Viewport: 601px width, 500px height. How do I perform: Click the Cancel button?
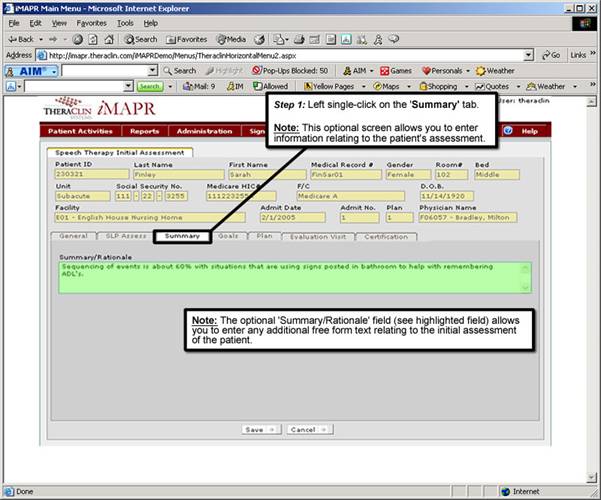click(310, 429)
